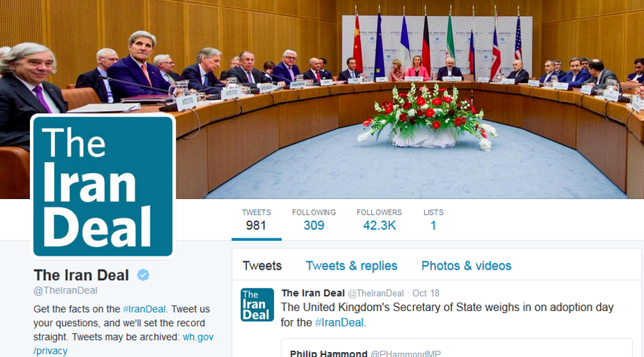Click the #IranDeal hashtag in the tweet
Screen dimensions: 644x357
(x=339, y=323)
